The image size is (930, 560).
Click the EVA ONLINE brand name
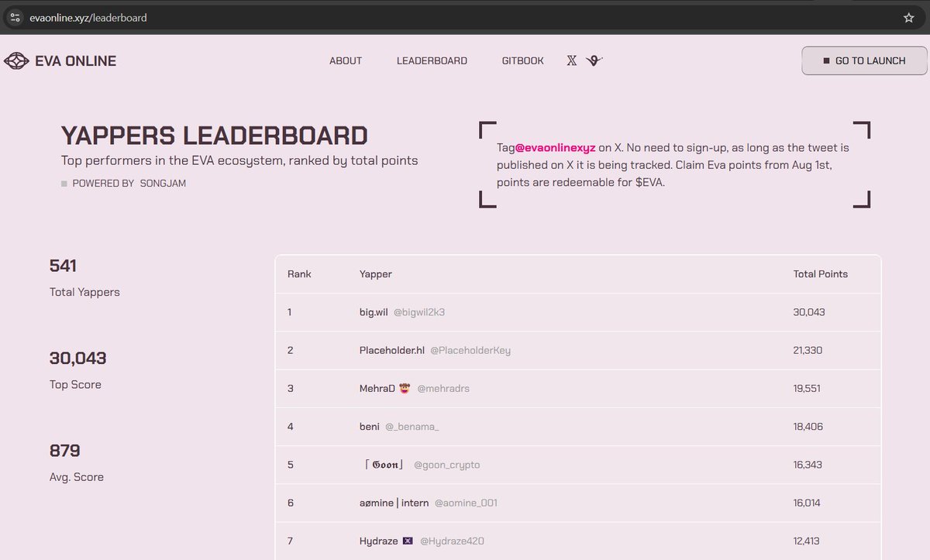(x=76, y=60)
